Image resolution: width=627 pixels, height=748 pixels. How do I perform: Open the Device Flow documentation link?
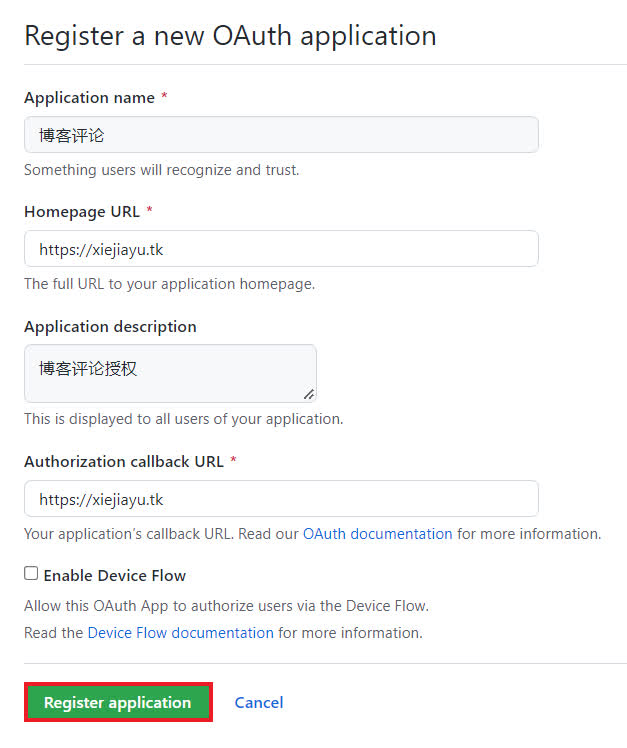coord(180,633)
